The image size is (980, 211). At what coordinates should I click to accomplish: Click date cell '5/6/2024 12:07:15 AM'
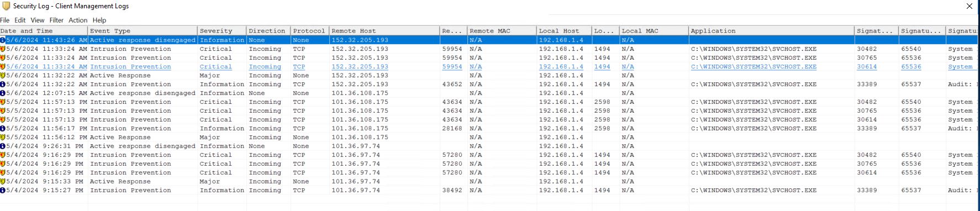[46, 93]
